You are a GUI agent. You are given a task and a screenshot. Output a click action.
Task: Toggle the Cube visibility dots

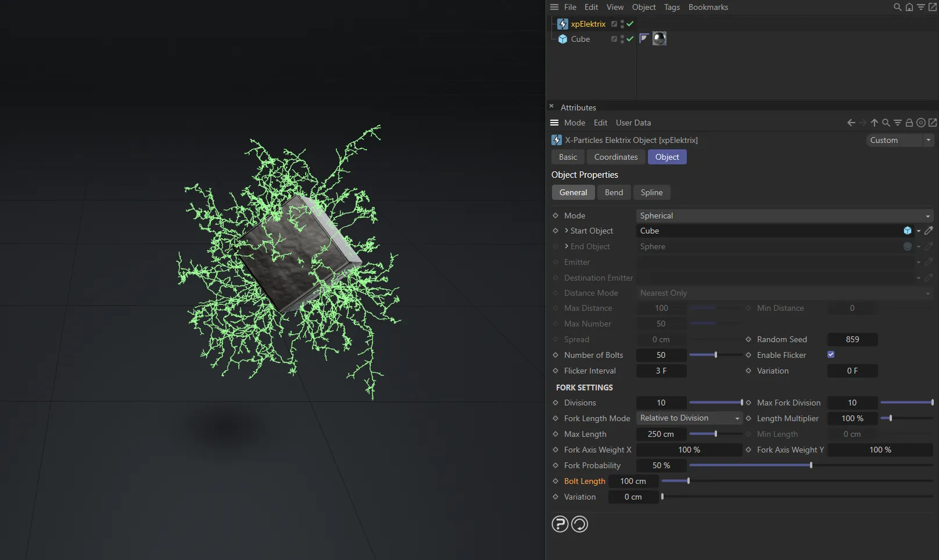click(622, 39)
